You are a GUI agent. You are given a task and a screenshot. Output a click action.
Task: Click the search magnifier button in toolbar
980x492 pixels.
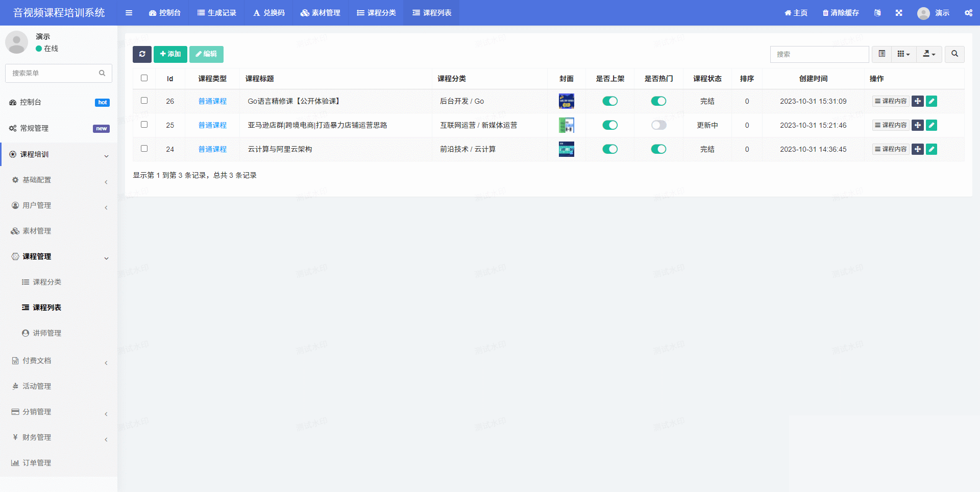[954, 54]
